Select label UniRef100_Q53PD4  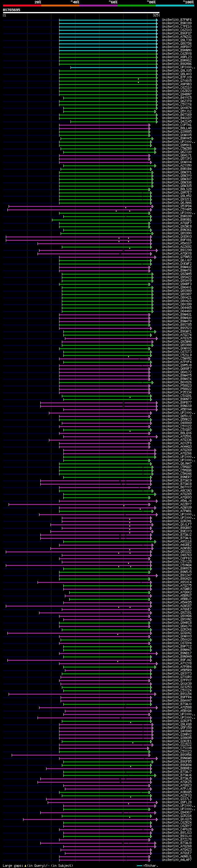click(177, 206)
